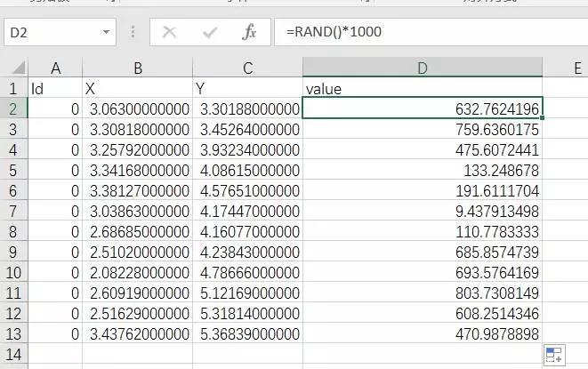Click the Id header cell
Screen dimensions: 588x369
tap(55, 89)
